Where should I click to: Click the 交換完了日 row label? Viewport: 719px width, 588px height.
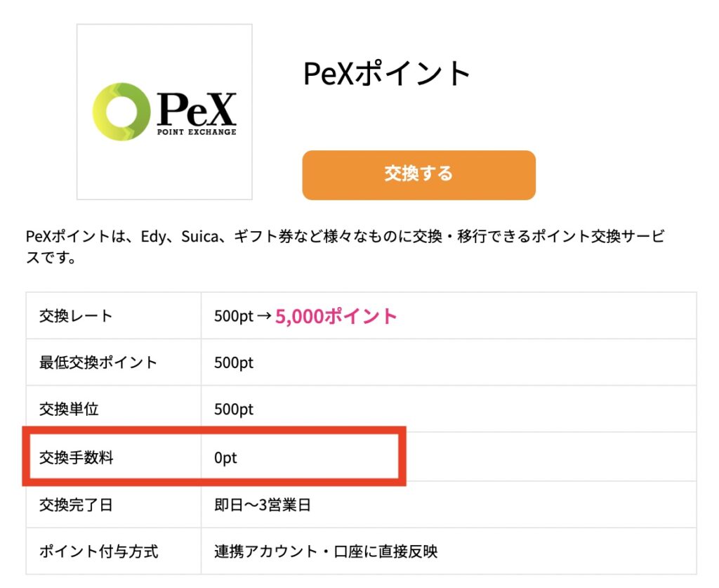point(76,505)
